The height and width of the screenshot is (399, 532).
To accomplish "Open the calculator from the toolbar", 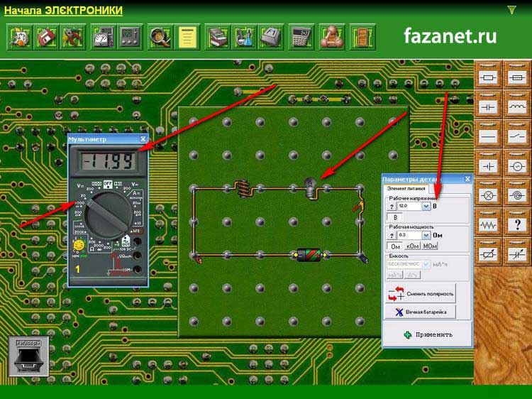I will [x=301, y=35].
